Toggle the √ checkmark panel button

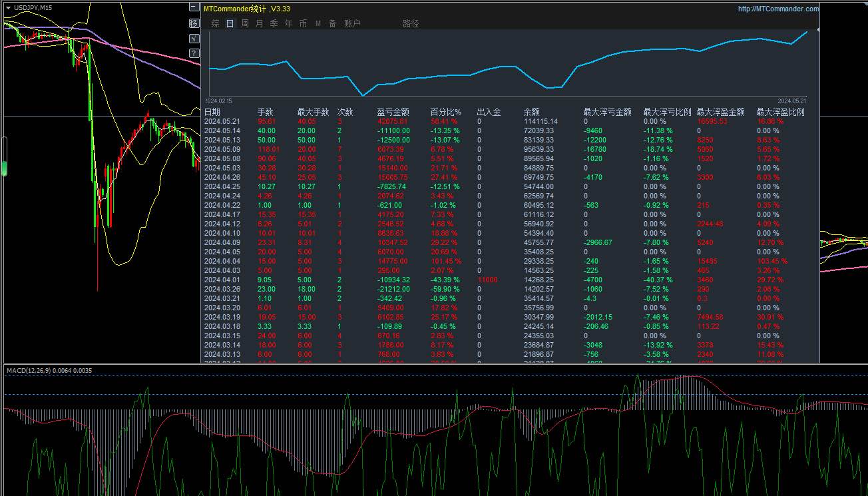(194, 38)
